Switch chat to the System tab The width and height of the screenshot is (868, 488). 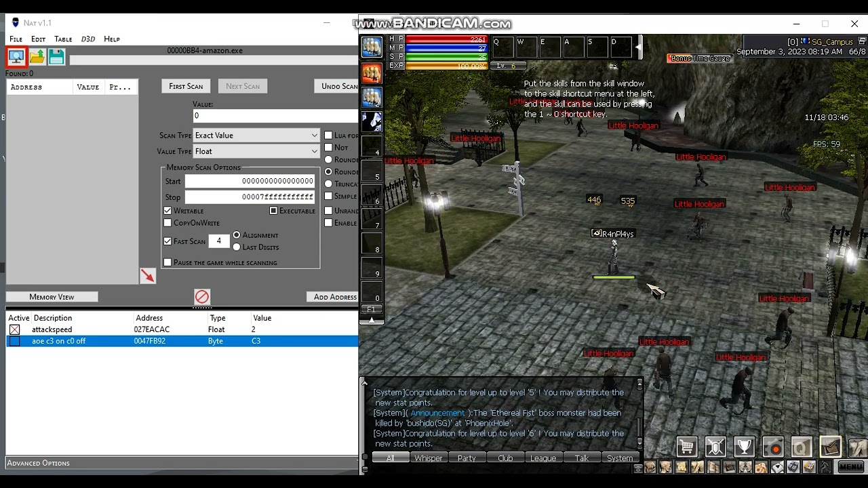click(x=620, y=458)
